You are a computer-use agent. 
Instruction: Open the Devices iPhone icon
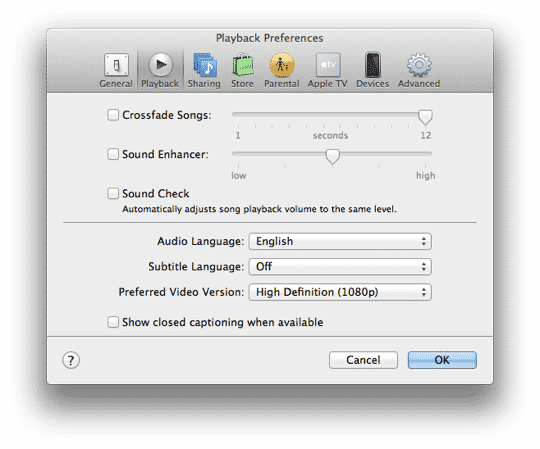point(373,65)
